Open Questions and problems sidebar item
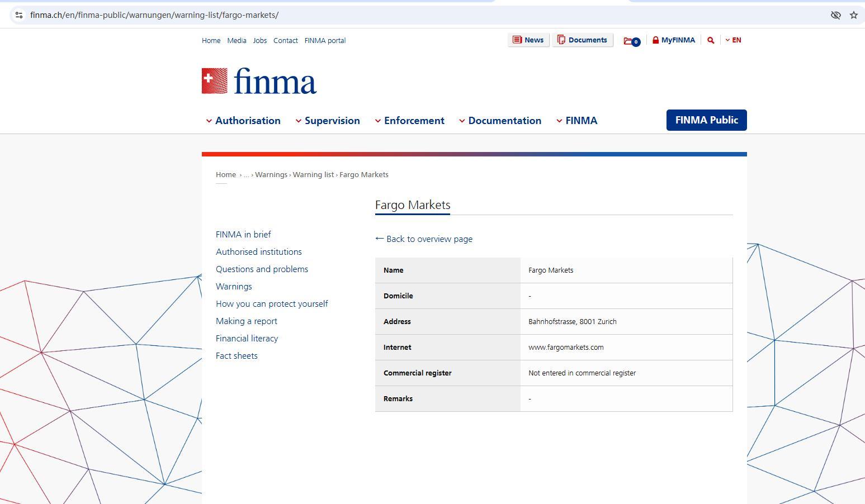 tap(262, 269)
